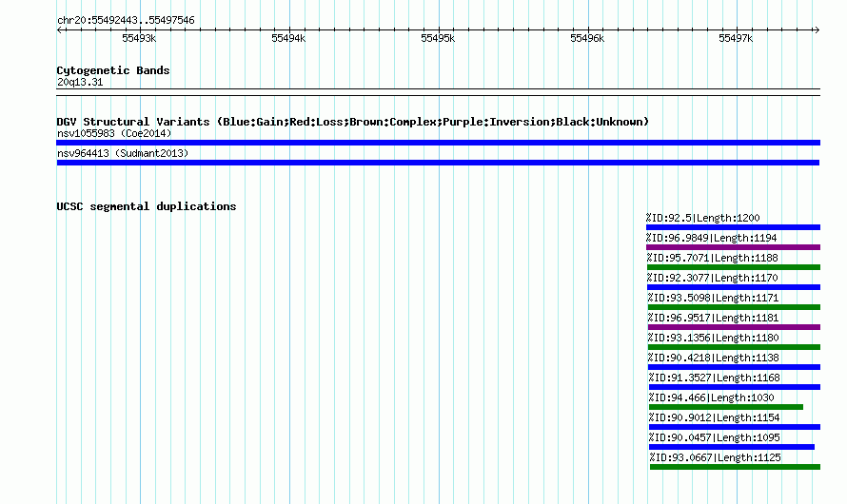Select the %ID:94.466|Length:1030 label

712,397
